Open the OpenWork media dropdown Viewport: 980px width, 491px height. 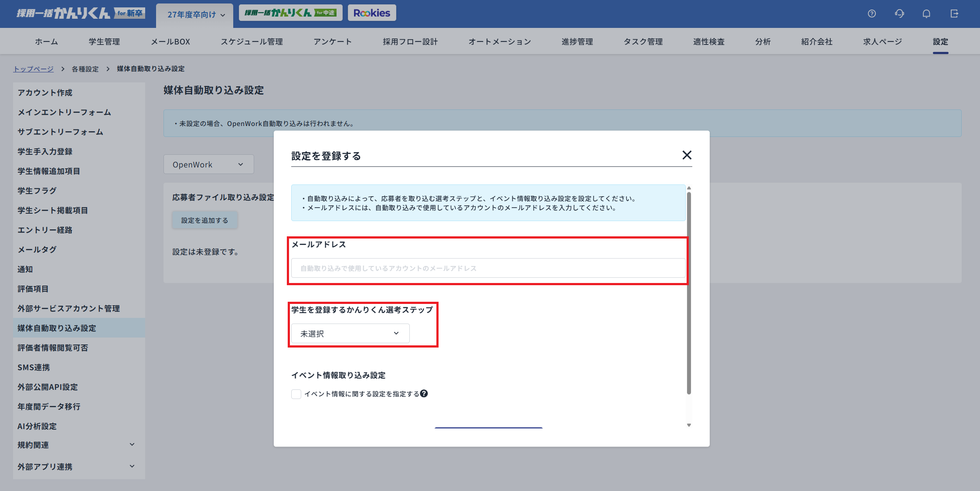(x=208, y=164)
